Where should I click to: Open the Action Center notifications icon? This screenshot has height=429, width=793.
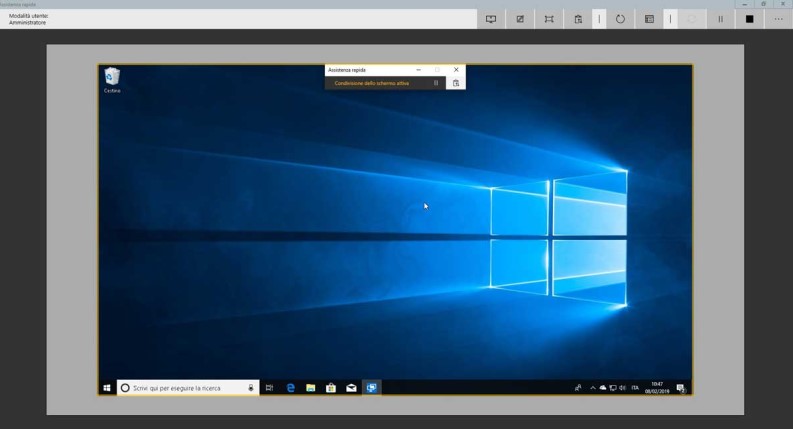[x=681, y=388]
